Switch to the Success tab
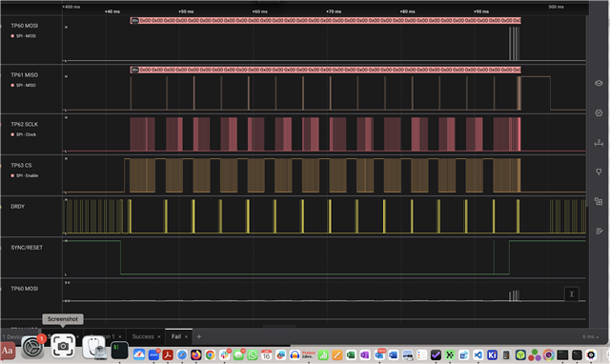The image size is (610, 364). pos(143,336)
